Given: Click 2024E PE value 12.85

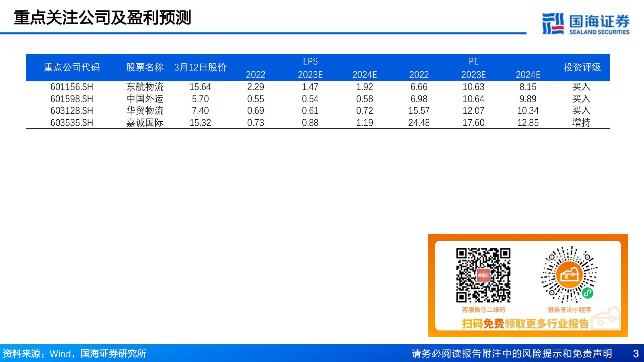Looking at the screenshot, I should [528, 123].
